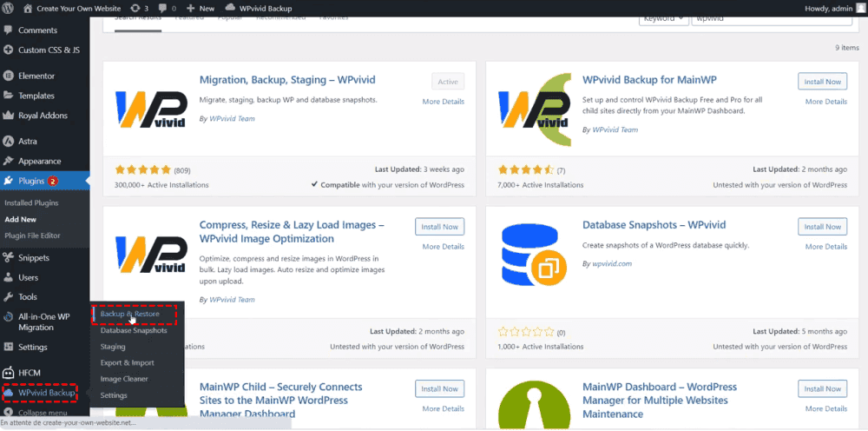This screenshot has width=868, height=431.
Task: Click the Tools wrench icon
Action: [9, 297]
